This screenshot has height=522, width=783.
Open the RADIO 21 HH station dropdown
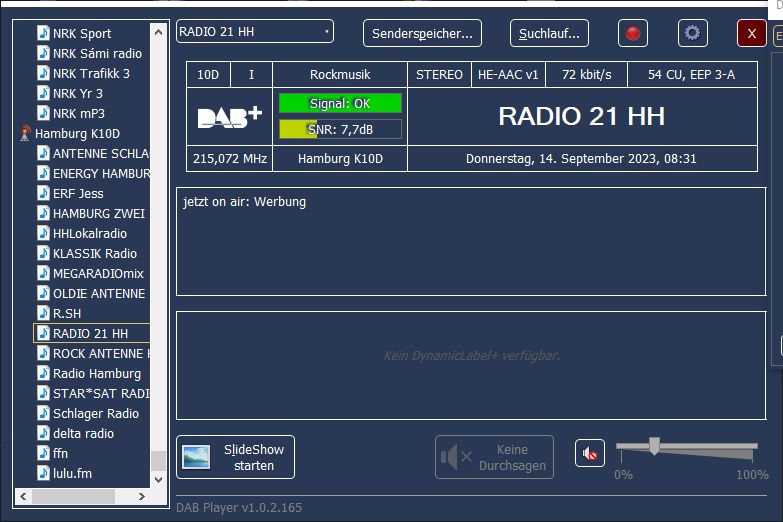tap(255, 31)
